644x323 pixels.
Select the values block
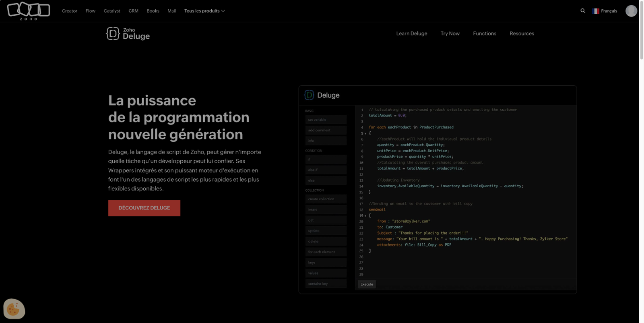326,273
